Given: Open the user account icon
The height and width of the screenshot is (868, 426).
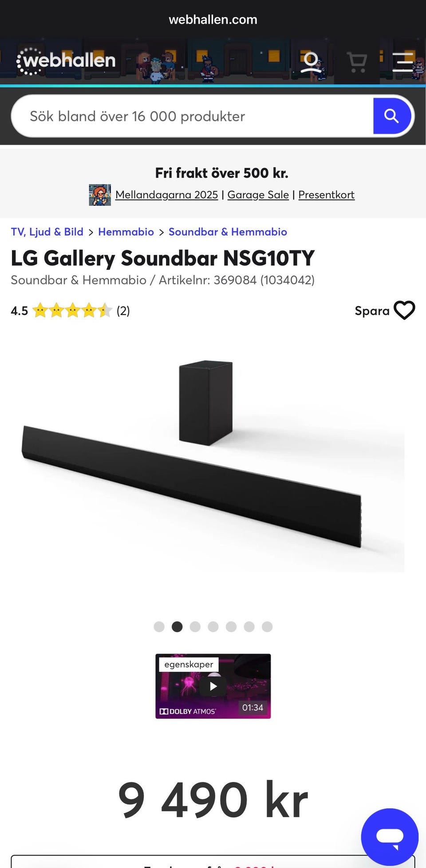Looking at the screenshot, I should tap(311, 62).
